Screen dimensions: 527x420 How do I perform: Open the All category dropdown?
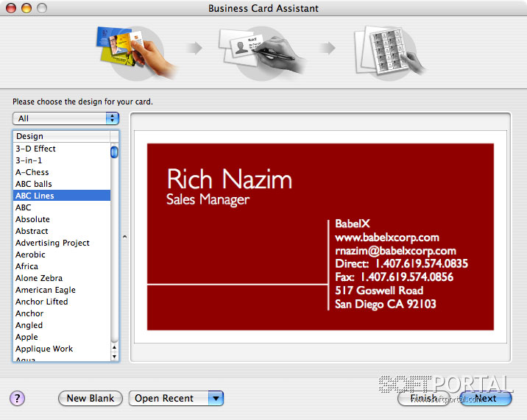click(66, 118)
